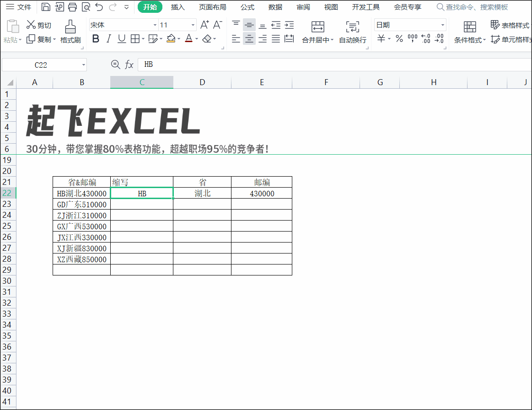
Task: Expand the Paste options arrow
Action: [x=20, y=40]
